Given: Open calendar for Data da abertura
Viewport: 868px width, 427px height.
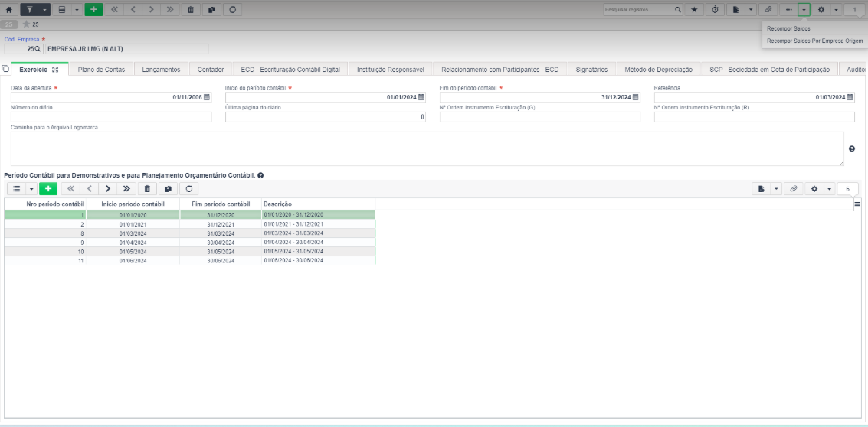Looking at the screenshot, I should [207, 97].
